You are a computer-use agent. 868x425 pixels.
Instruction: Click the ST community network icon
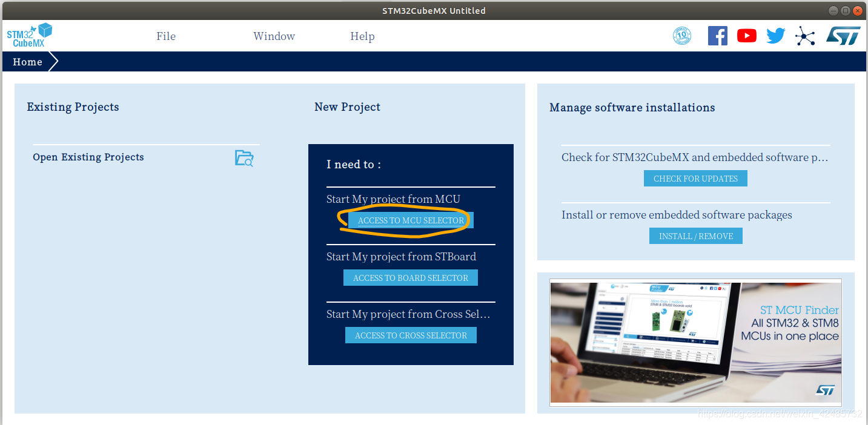[x=805, y=36]
